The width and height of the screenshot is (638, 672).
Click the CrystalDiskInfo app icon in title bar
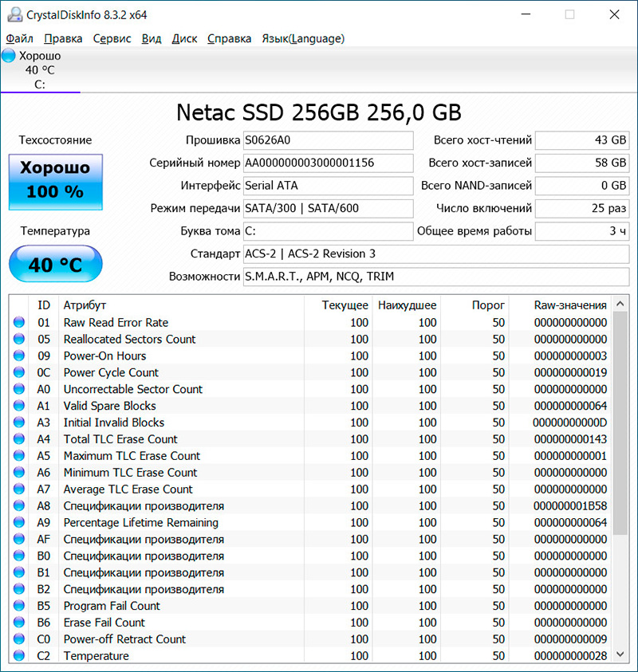click(x=14, y=15)
